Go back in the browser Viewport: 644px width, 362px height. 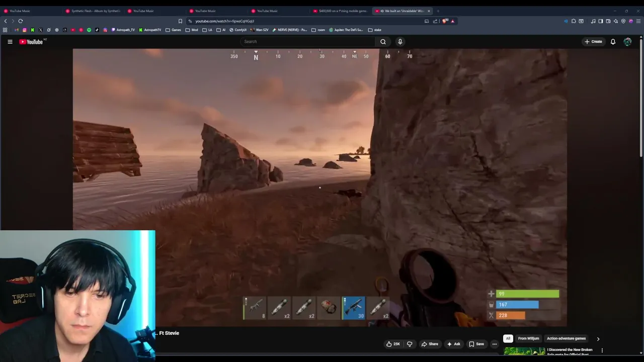(x=6, y=21)
